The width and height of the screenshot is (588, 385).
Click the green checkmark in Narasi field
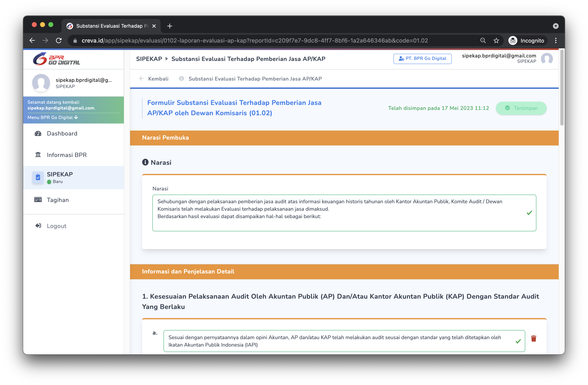[x=529, y=213]
